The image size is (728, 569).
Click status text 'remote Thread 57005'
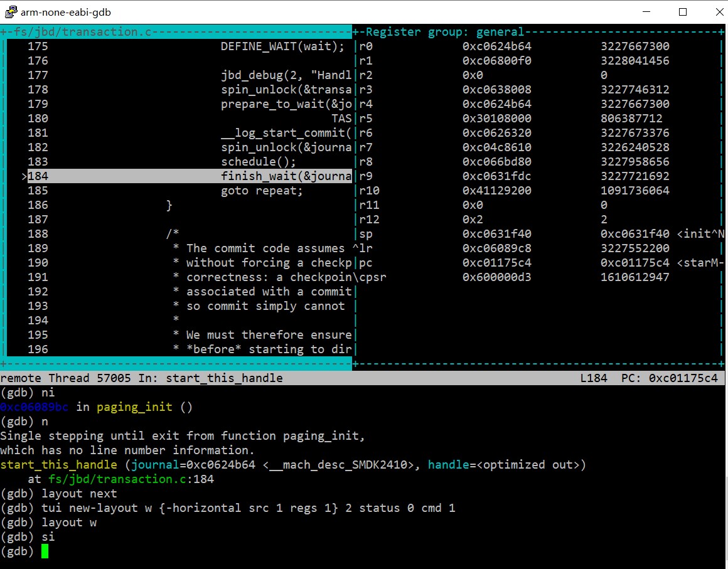[x=65, y=378]
